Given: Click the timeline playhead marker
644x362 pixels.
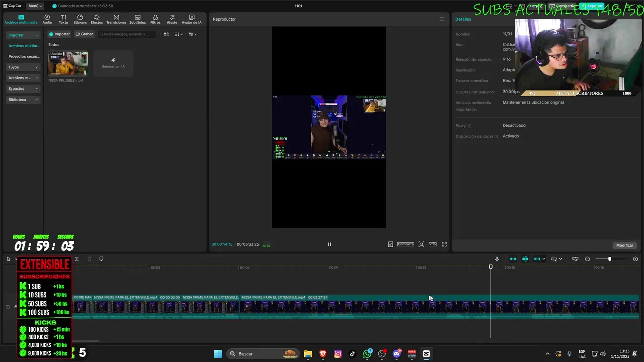Looking at the screenshot, I should pos(491,267).
